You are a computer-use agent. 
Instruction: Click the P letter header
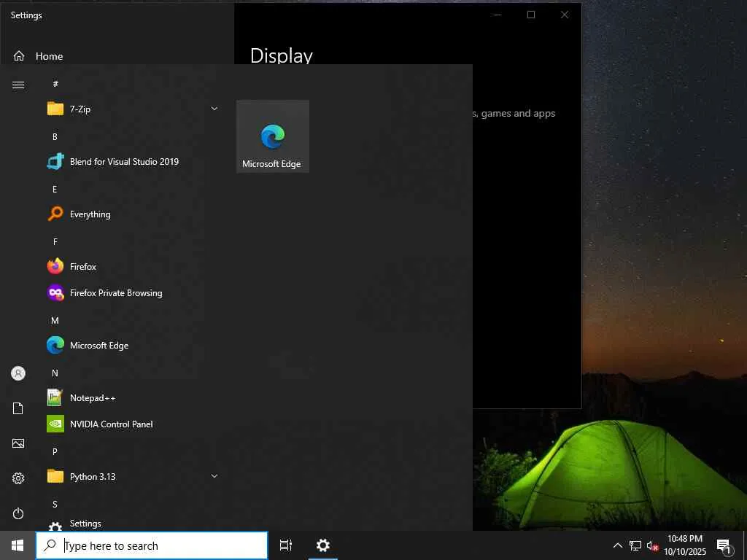tap(55, 452)
